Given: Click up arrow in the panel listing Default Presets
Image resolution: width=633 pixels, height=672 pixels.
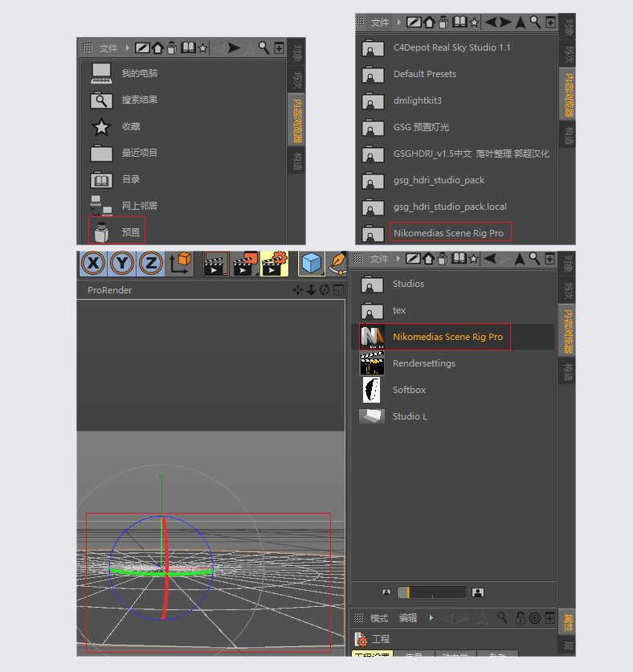Looking at the screenshot, I should point(521,22).
